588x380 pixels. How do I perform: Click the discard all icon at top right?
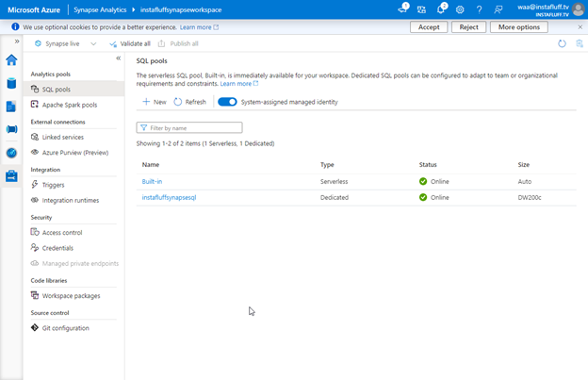tap(580, 44)
